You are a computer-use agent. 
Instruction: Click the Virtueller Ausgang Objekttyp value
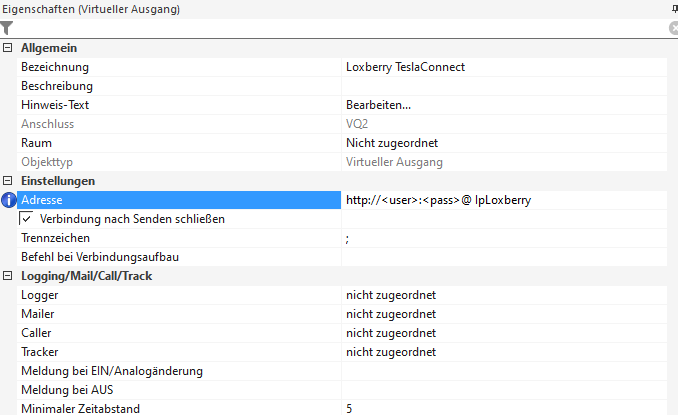394,162
